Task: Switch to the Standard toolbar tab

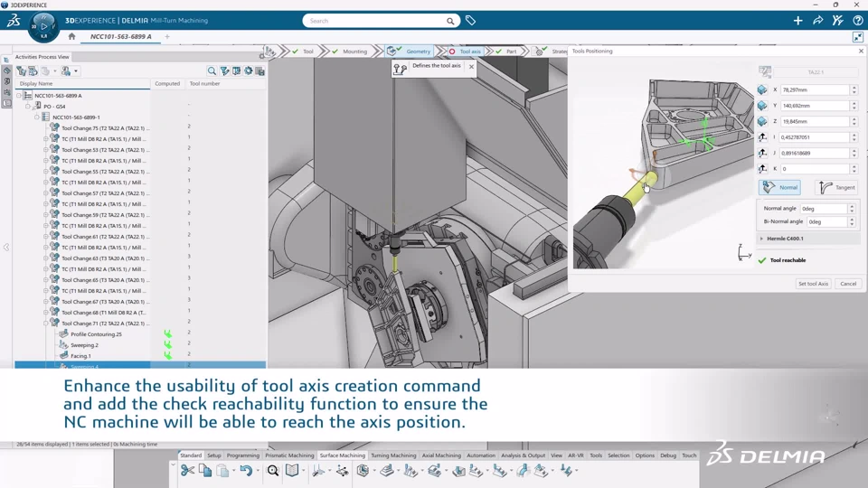Action: [191, 455]
